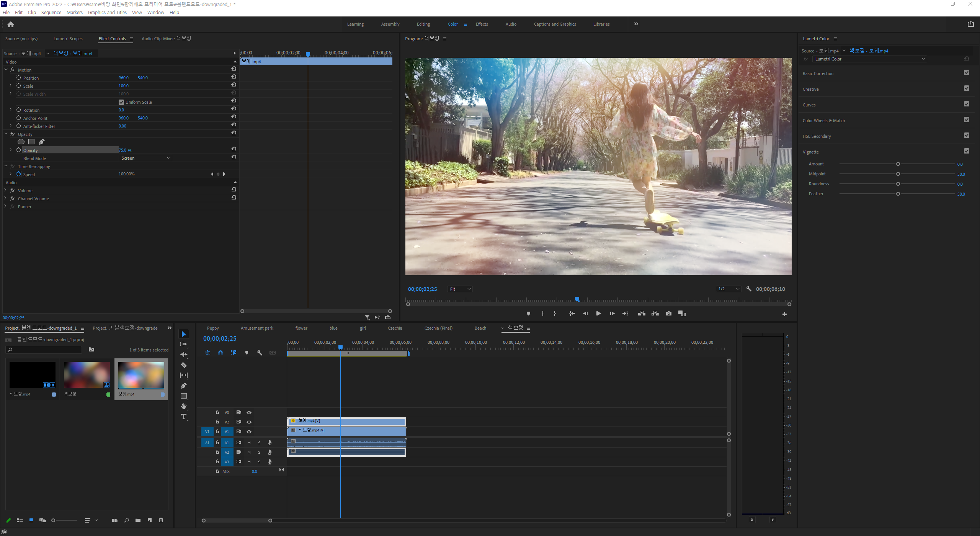Image resolution: width=980 pixels, height=536 pixels.
Task: Select the Type tool
Action: pyautogui.click(x=184, y=417)
